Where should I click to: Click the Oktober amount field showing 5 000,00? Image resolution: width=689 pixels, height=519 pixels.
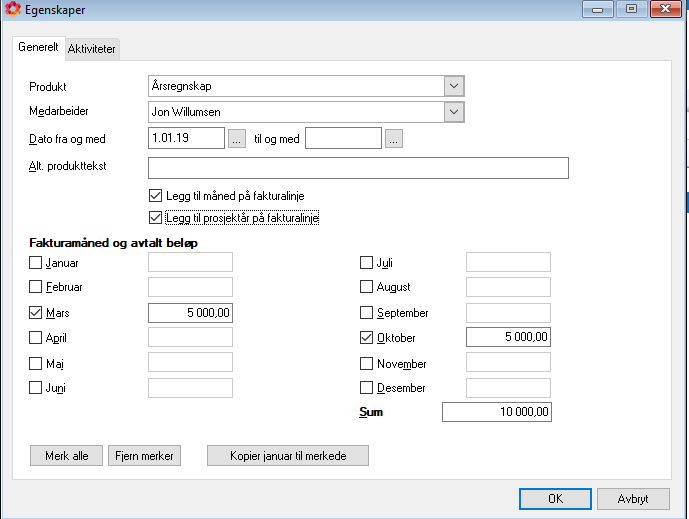508,337
